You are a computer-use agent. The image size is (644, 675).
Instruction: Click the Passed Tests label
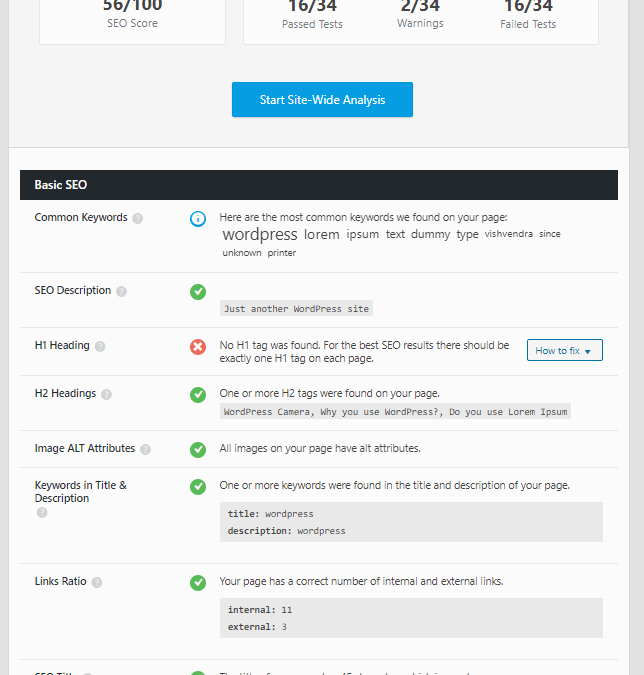pyautogui.click(x=312, y=24)
